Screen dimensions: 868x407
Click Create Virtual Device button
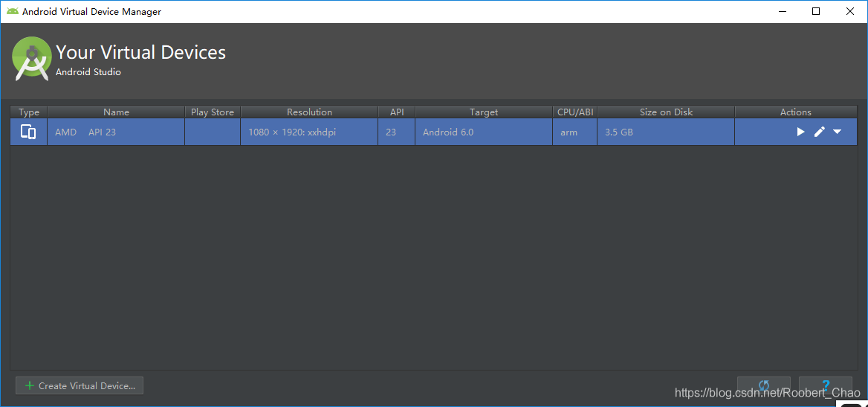[x=80, y=385]
